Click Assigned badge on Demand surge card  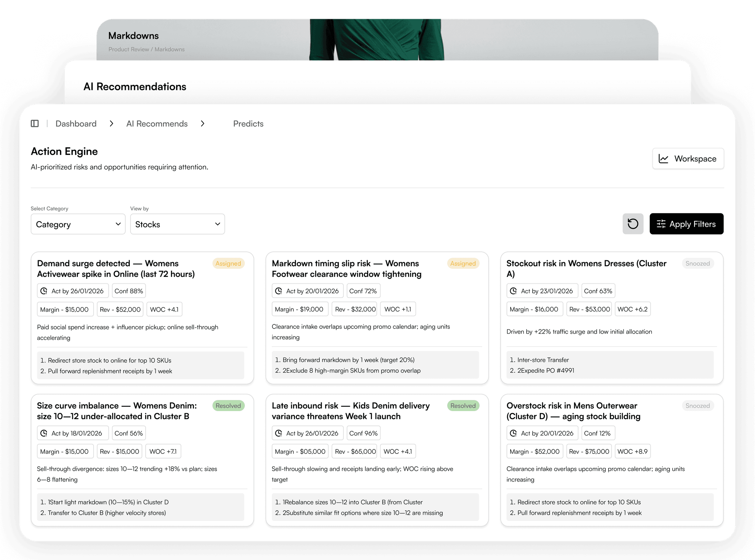pyautogui.click(x=228, y=264)
